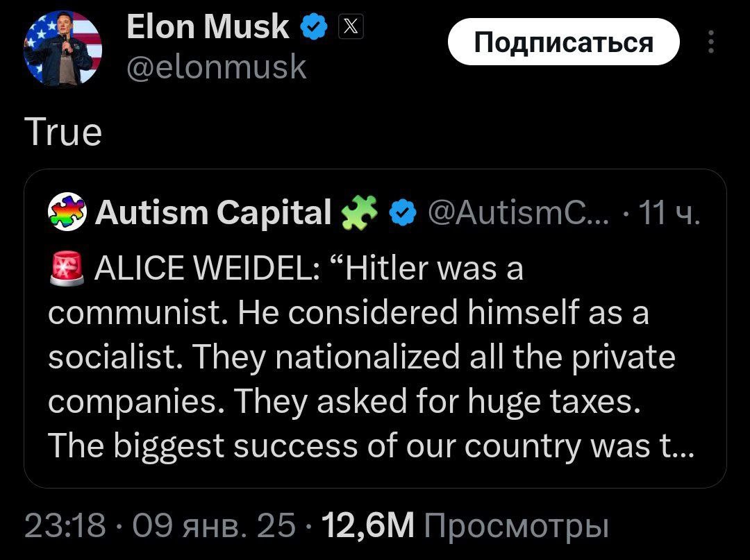Click Autism Capital's blue verified checkmark
The image size is (750, 560).
coord(402,212)
